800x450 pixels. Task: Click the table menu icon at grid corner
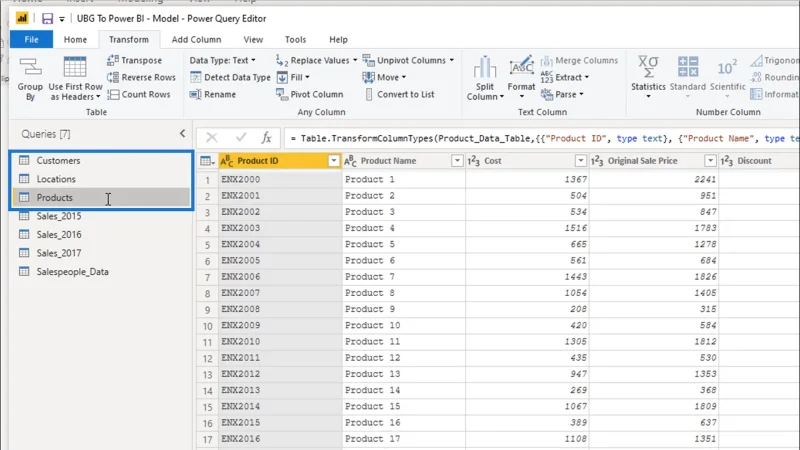coord(207,161)
